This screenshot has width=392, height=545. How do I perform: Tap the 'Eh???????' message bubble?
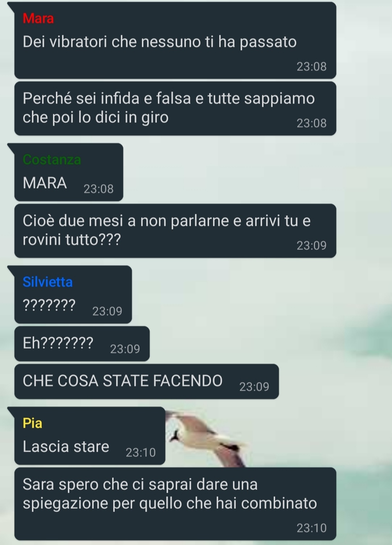[82, 343]
